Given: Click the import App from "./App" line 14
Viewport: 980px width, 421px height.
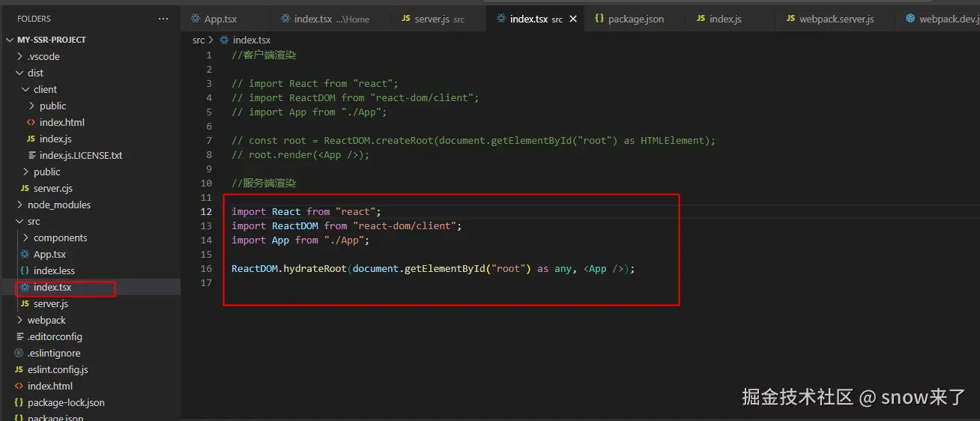Looking at the screenshot, I should (x=300, y=240).
